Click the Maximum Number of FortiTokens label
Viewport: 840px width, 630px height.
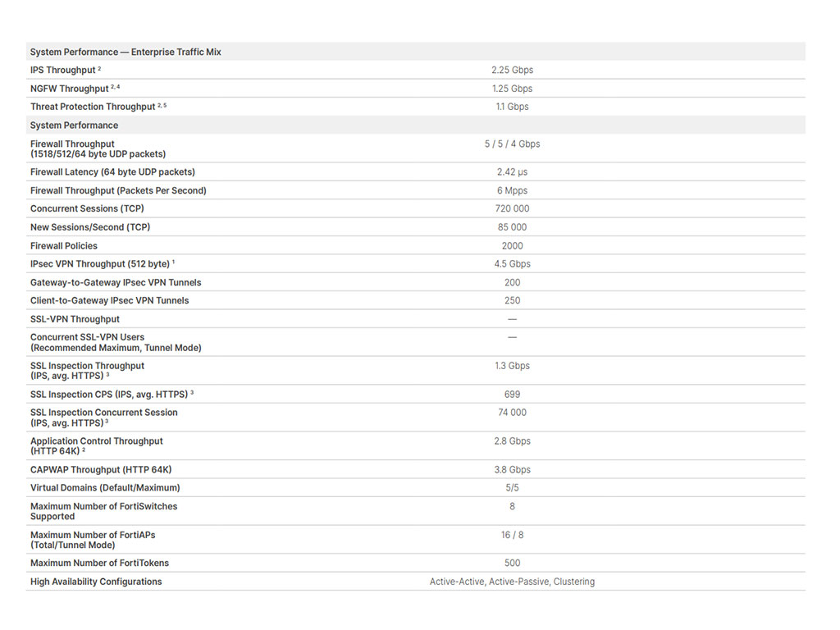99,563
